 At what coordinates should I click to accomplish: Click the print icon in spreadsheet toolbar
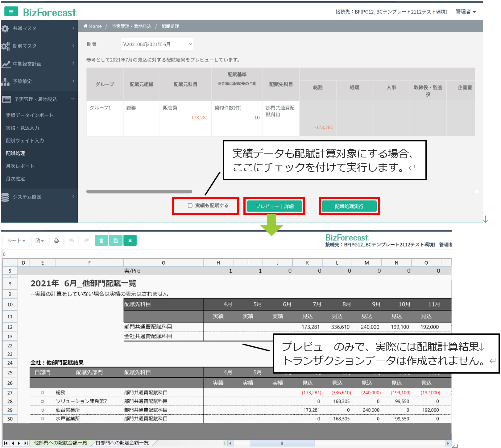tap(56, 241)
